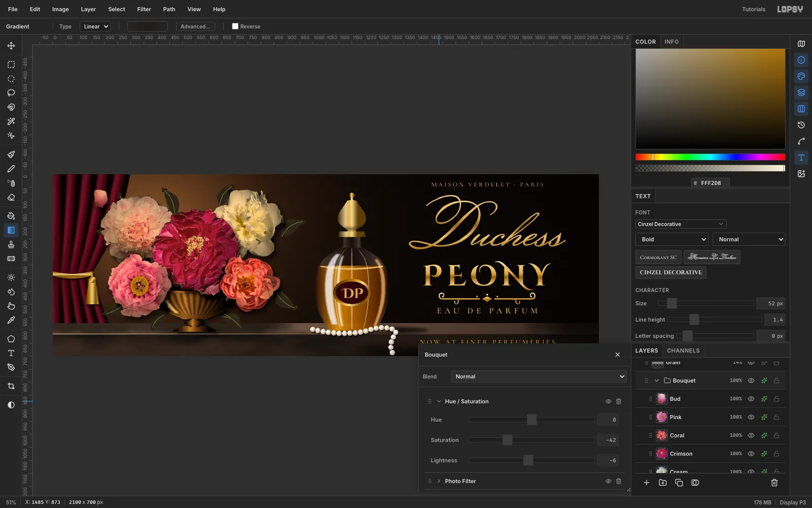812x508 pixels.
Task: Open the Cinzel Decorative font dropdown
Action: (x=681, y=224)
